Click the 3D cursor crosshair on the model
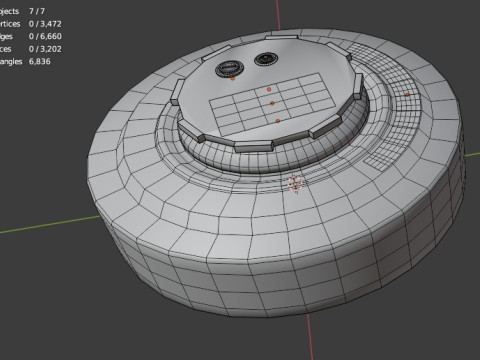Image resolution: width=480 pixels, height=360 pixels. point(295,184)
